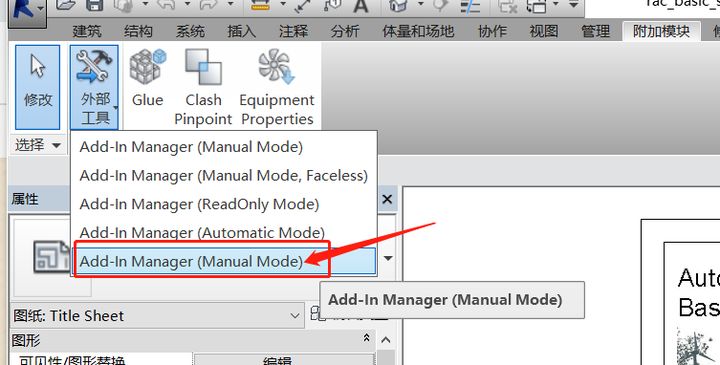Switch to the 分析 ribbon tab

[x=345, y=31]
